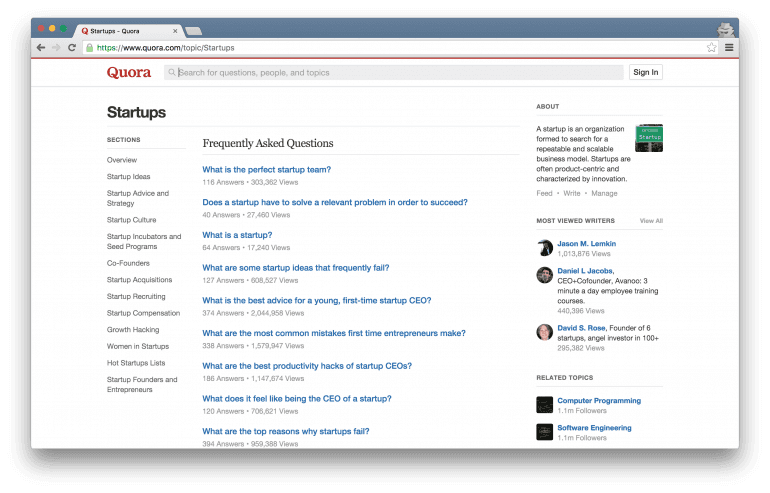Open Startup Founders and Entrepreneurs section
The height and width of the screenshot is (493, 770).
pyautogui.click(x=142, y=384)
